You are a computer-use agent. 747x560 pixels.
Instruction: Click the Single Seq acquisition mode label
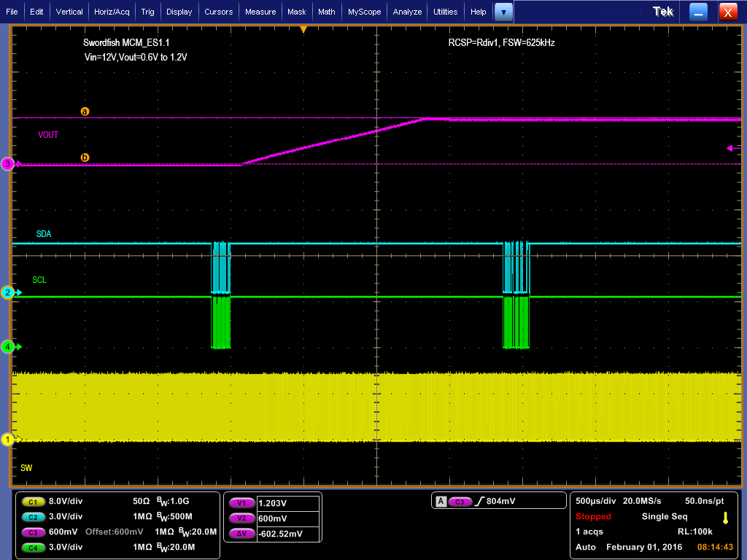(664, 516)
